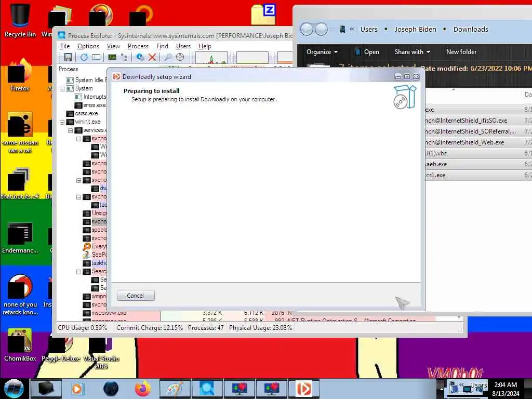Select the System Idle process row

click(x=86, y=80)
